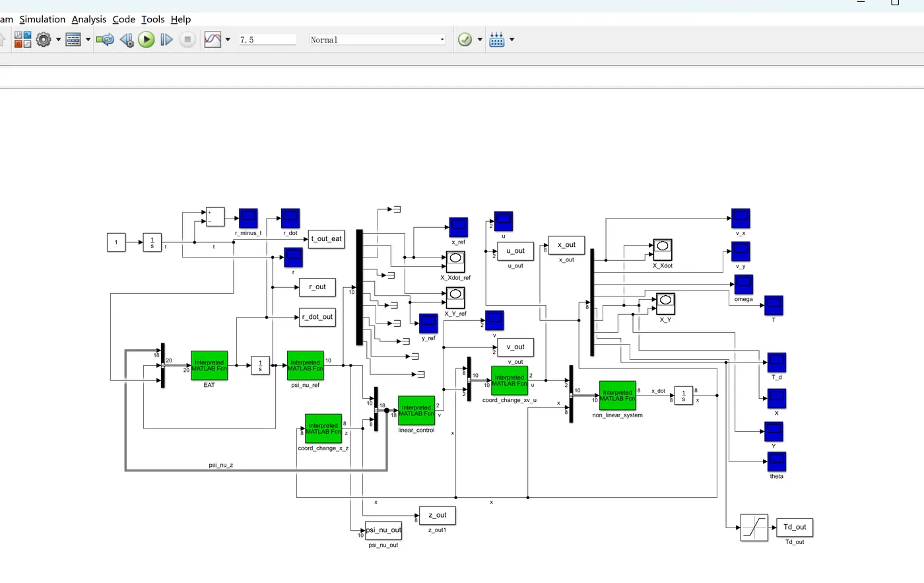Viewport: 924px width, 583px height.
Task: Run the simulation with Play button
Action: pos(147,40)
